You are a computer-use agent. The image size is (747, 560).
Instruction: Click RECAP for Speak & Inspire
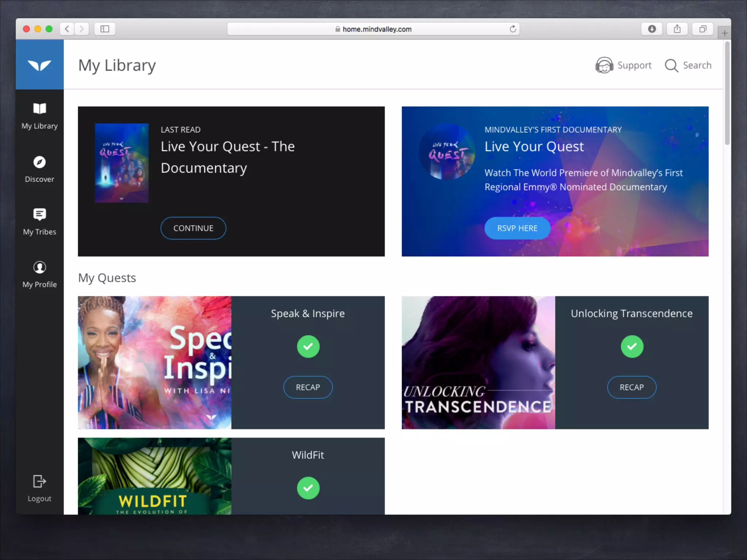[x=308, y=387]
